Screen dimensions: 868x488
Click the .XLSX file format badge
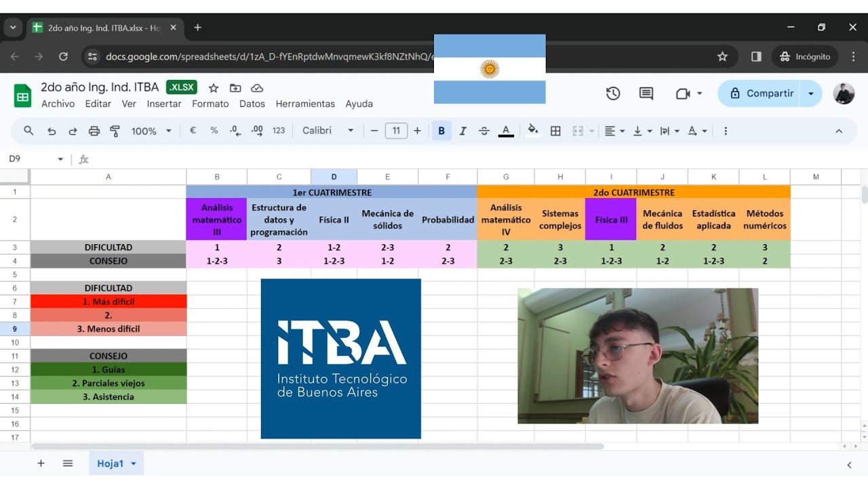click(x=182, y=87)
